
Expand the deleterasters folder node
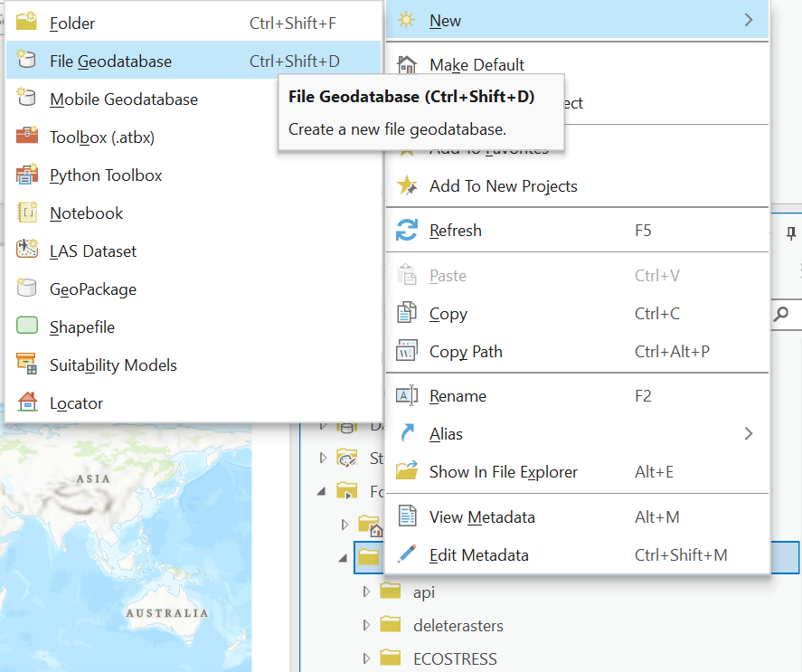(x=366, y=625)
